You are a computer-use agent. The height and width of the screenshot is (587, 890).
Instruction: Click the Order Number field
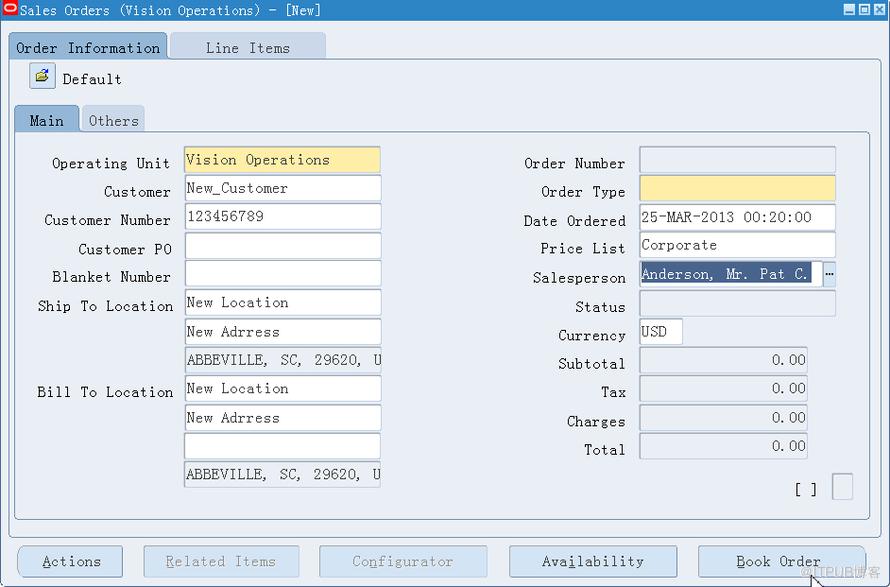tap(737, 160)
